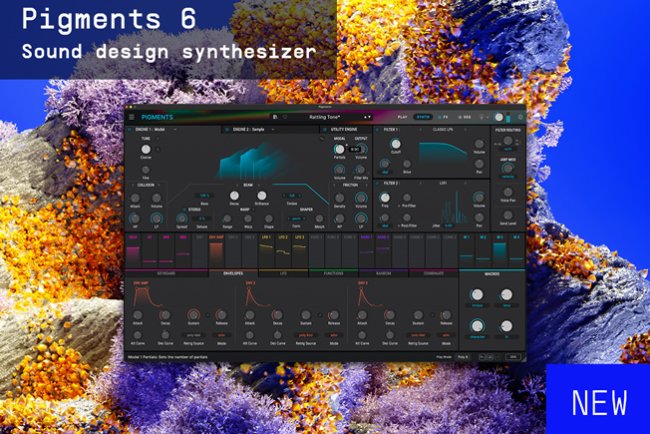The height and width of the screenshot is (434, 650).
Task: Open Filter 1 Classic LPS type selector
Action: click(x=443, y=130)
